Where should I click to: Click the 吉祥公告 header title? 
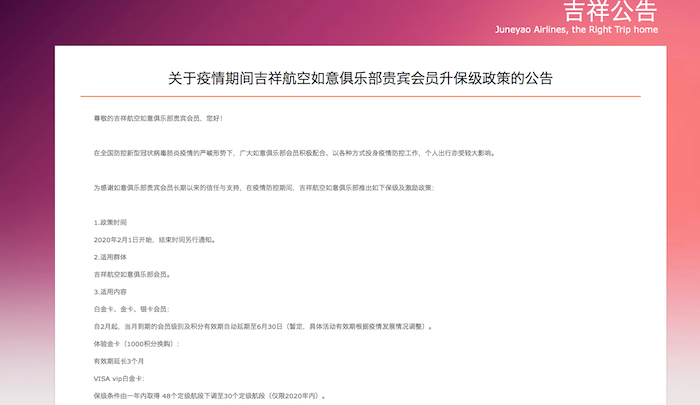610,11
